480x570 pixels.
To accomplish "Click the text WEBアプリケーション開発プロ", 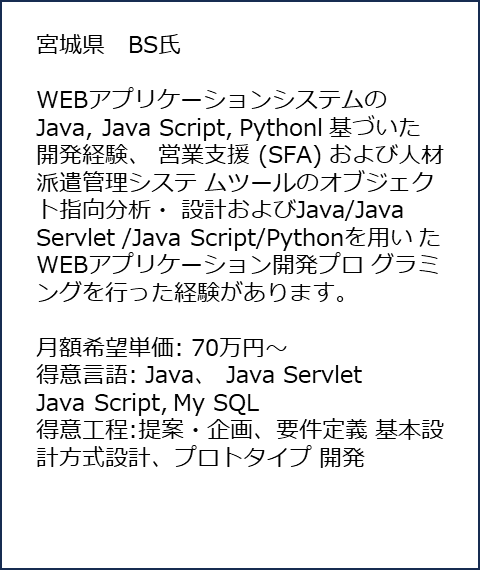I will point(200,265).
